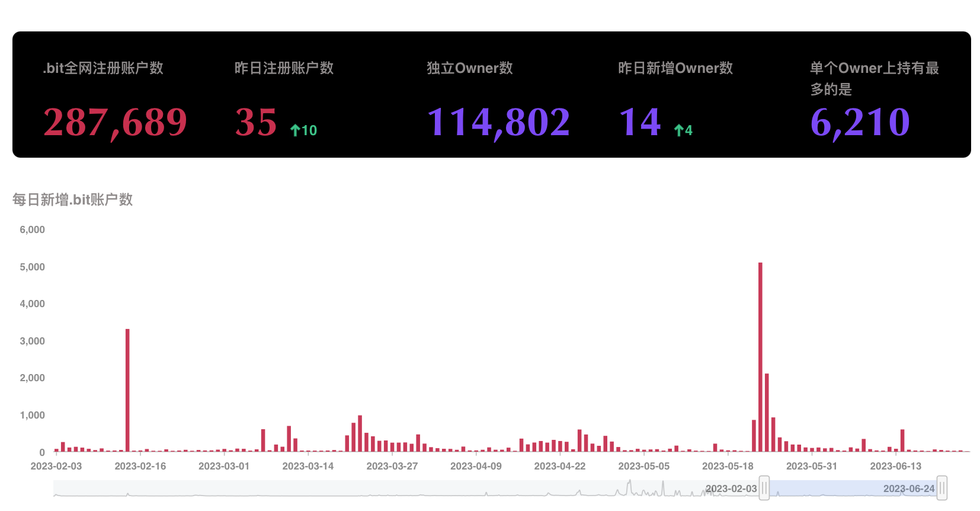Click the 2023-03-27 x-axis date label
Screen dimensions: 980x511
(x=392, y=466)
